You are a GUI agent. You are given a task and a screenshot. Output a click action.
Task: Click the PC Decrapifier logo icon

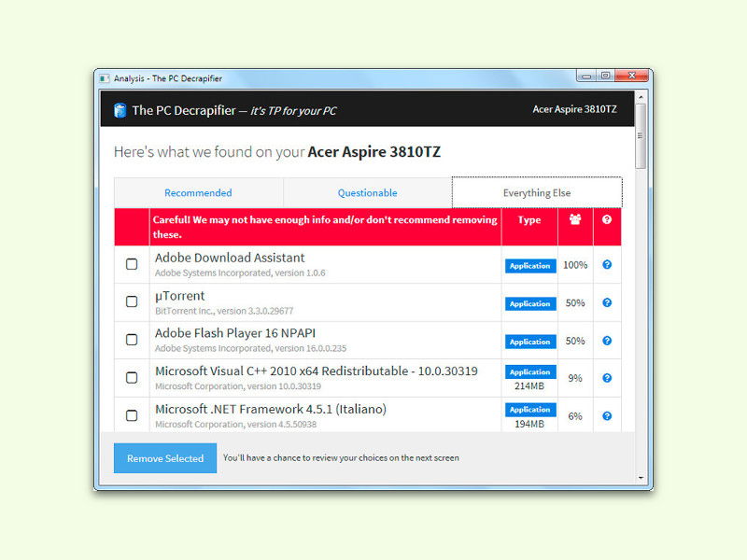(120, 110)
